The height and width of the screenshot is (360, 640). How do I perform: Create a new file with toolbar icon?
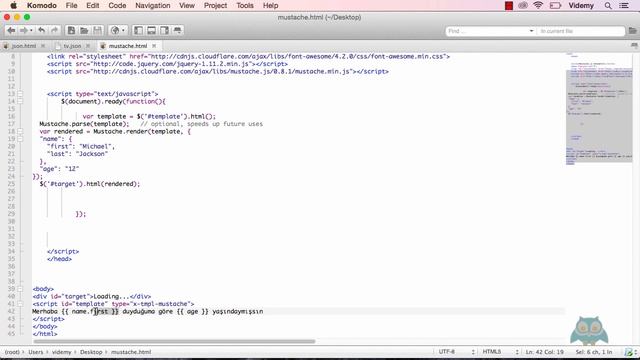click(x=71, y=31)
